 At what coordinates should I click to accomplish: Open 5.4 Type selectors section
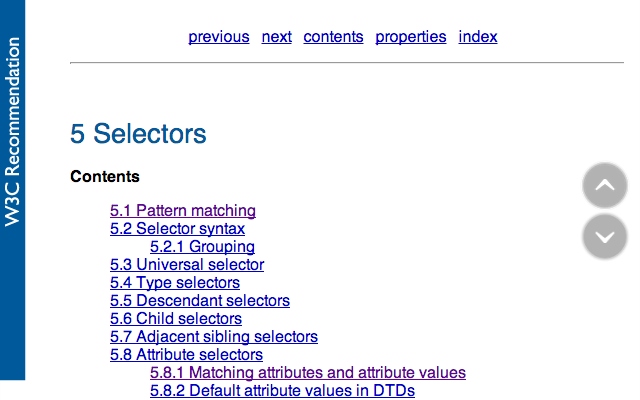coord(175,283)
